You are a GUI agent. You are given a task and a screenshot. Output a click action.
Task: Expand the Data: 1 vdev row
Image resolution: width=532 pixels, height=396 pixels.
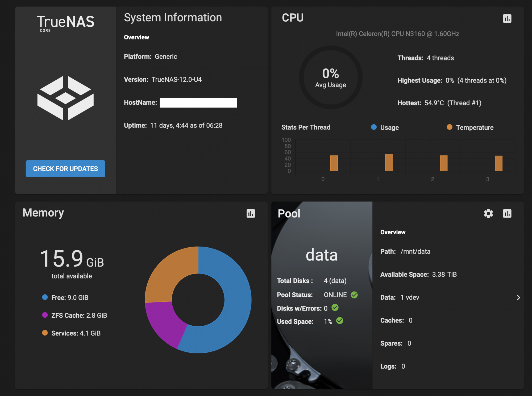point(400,297)
